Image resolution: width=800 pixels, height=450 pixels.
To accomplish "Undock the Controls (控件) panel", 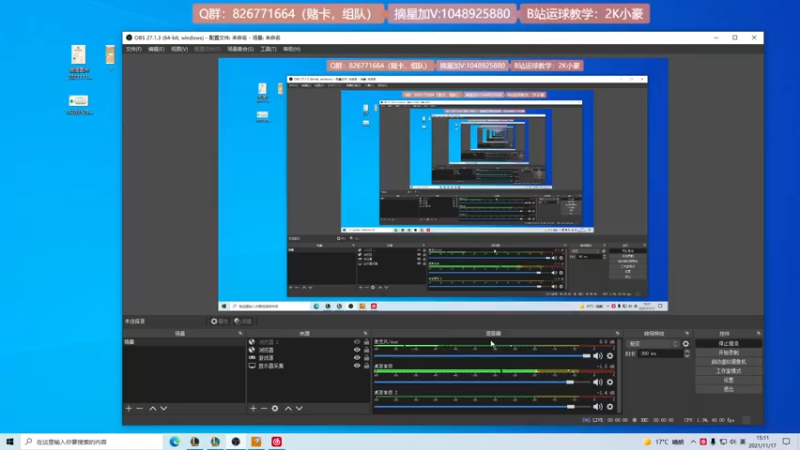I will (759, 333).
